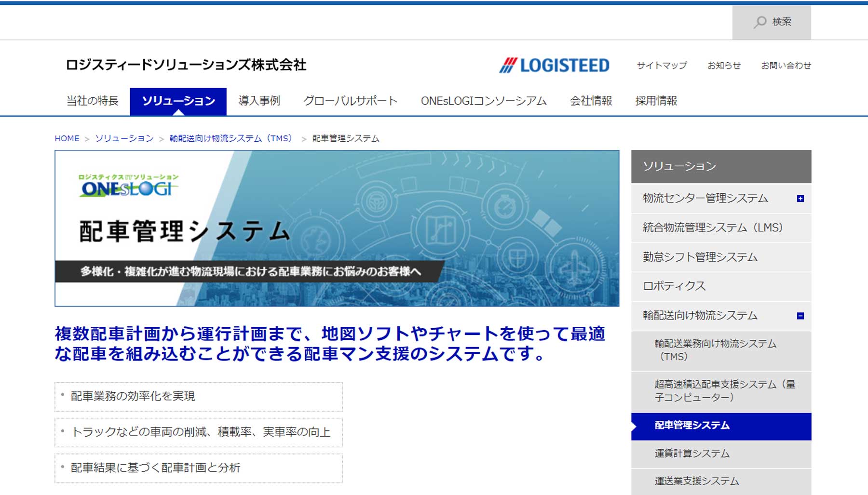Open 運送業支援システム sidebar sub-item
Viewport: 868px width, 495px height.
click(721, 482)
